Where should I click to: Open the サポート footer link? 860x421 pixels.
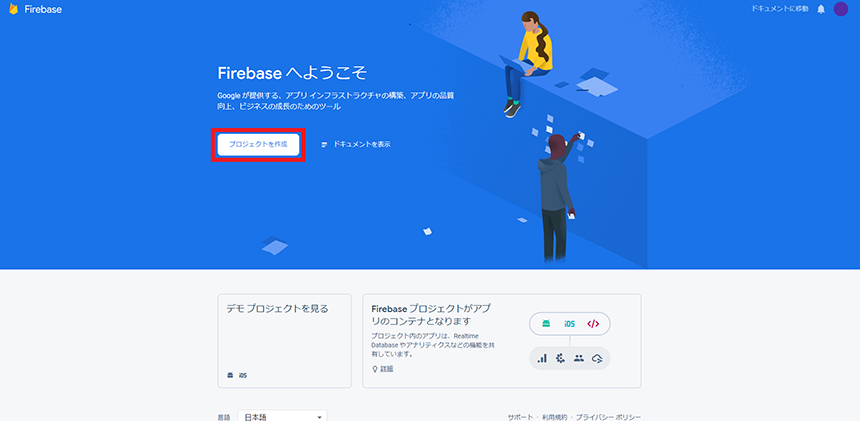pos(520,417)
